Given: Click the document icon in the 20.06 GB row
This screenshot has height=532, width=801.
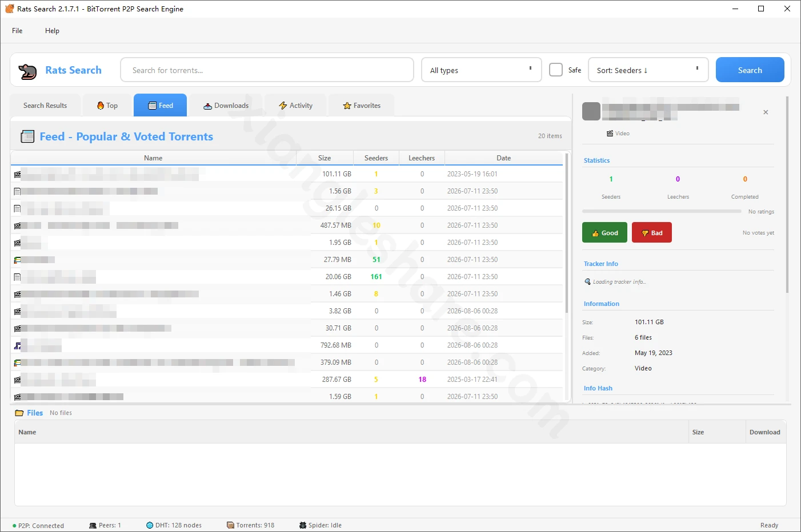Looking at the screenshot, I should pyautogui.click(x=17, y=277).
